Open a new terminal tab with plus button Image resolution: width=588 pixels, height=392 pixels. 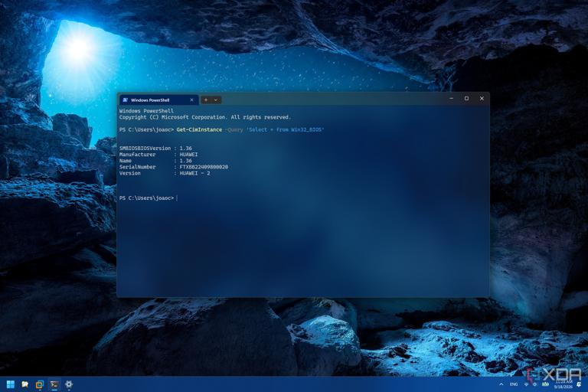206,100
